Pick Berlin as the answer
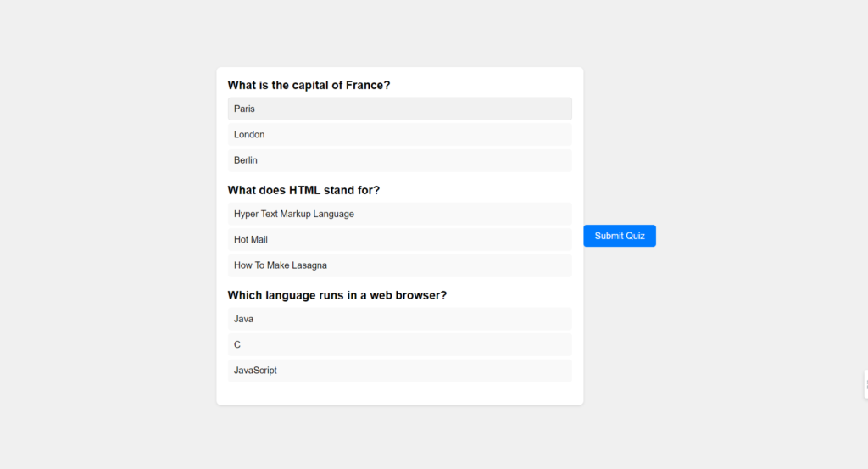The width and height of the screenshot is (868, 469). pos(400,160)
